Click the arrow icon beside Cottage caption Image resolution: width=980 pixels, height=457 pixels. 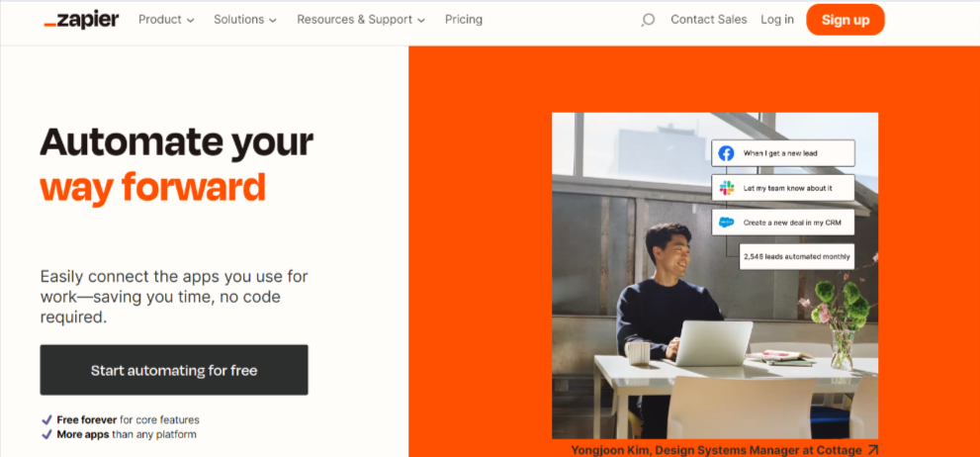(873, 450)
